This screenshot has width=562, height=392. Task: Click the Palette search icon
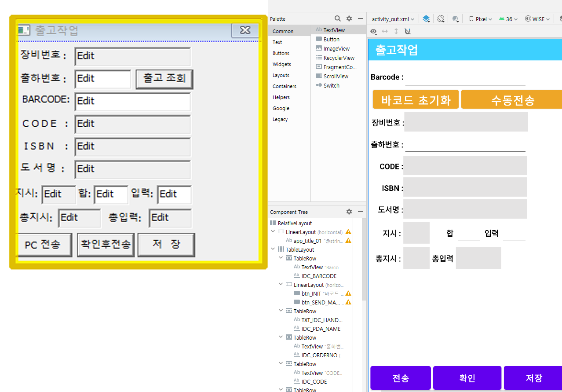[x=337, y=18]
